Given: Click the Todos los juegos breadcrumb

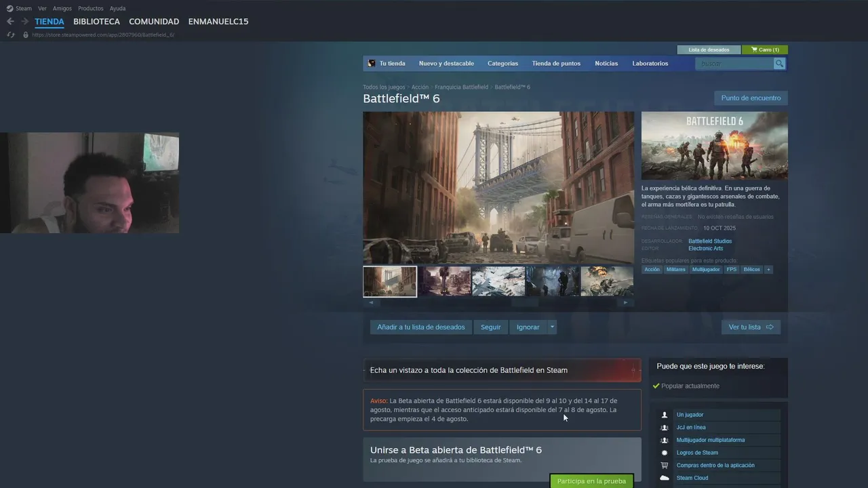Looking at the screenshot, I should coord(384,87).
